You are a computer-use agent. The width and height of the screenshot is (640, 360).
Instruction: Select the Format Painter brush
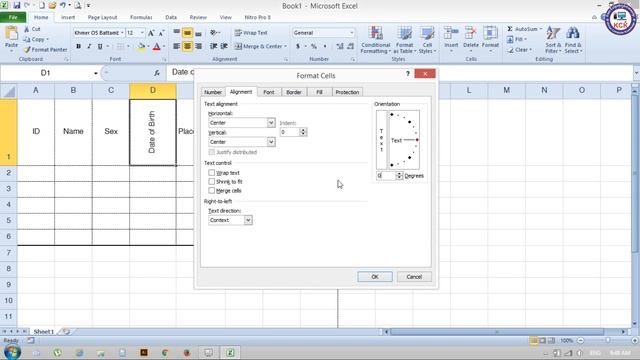(27, 49)
